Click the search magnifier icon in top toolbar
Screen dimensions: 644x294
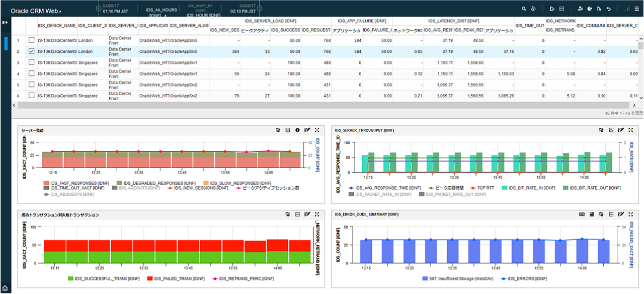click(x=524, y=9)
